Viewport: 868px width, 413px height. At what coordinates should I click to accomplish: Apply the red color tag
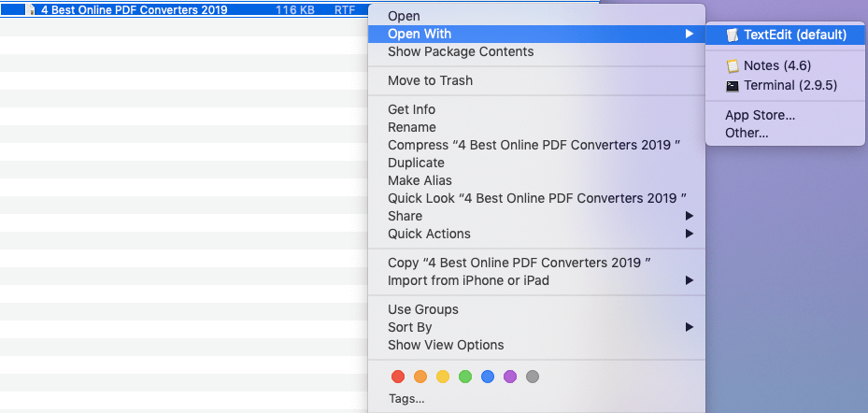point(398,377)
